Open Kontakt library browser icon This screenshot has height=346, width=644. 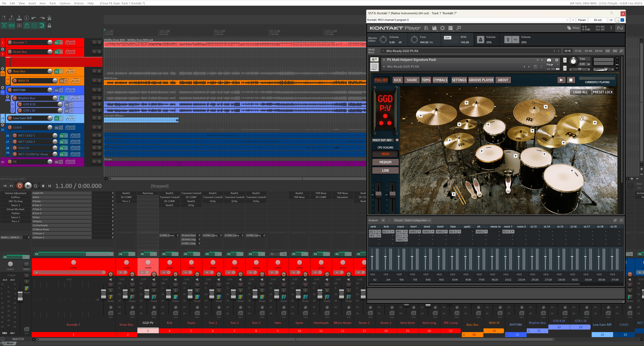tap(426, 28)
